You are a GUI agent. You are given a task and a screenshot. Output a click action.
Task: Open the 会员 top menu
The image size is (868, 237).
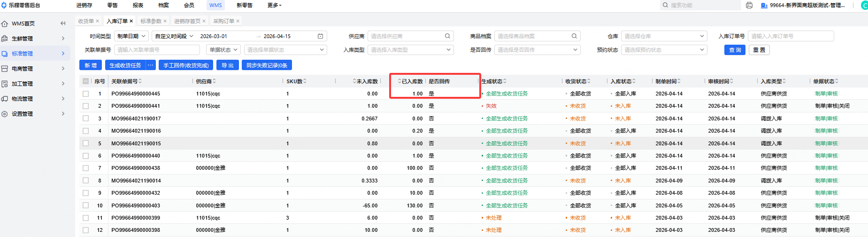pyautogui.click(x=189, y=5)
